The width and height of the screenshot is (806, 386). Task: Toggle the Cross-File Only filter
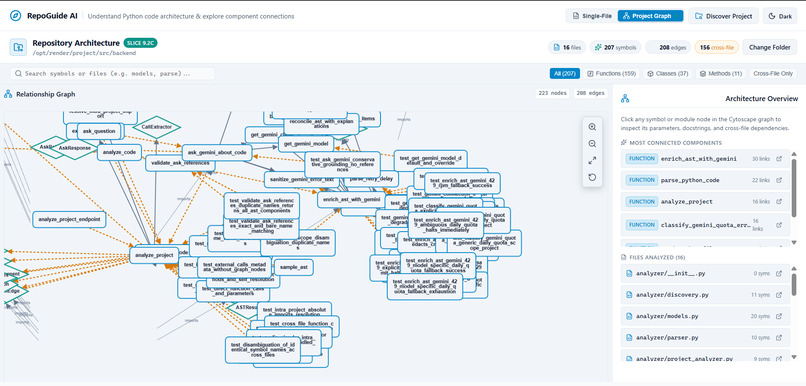(x=773, y=73)
